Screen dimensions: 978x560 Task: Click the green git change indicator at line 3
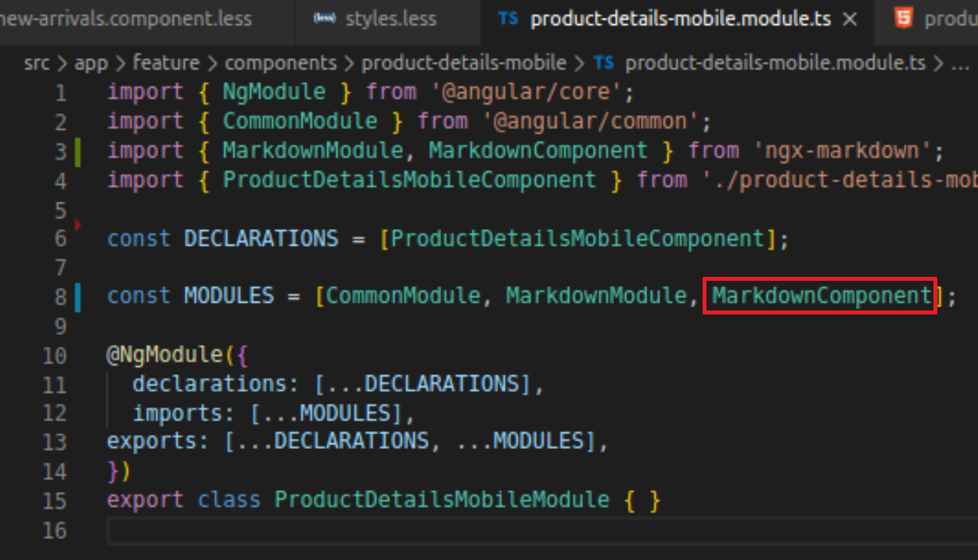tap(76, 150)
